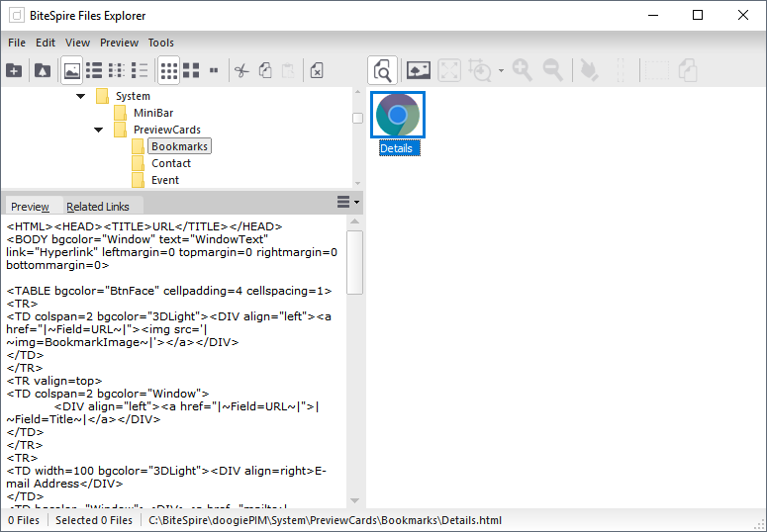Click the Details.html file path in status bar
This screenshot has height=532, width=767.
[x=326, y=520]
